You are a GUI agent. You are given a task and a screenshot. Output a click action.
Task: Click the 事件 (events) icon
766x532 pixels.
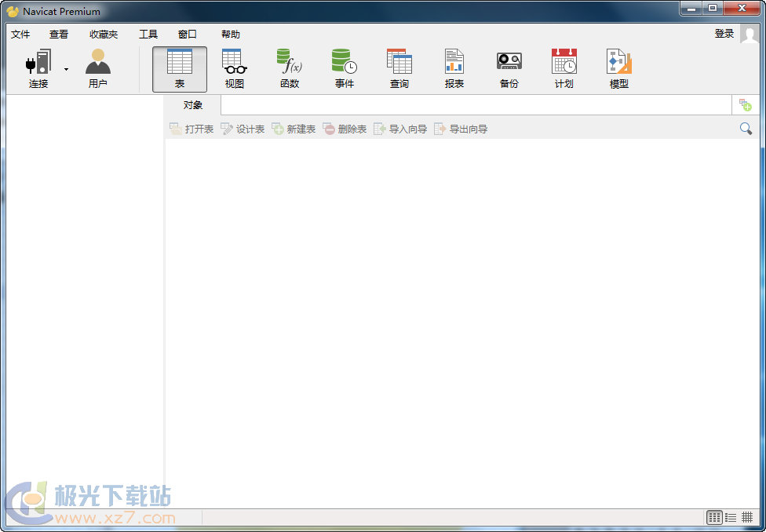coord(344,67)
